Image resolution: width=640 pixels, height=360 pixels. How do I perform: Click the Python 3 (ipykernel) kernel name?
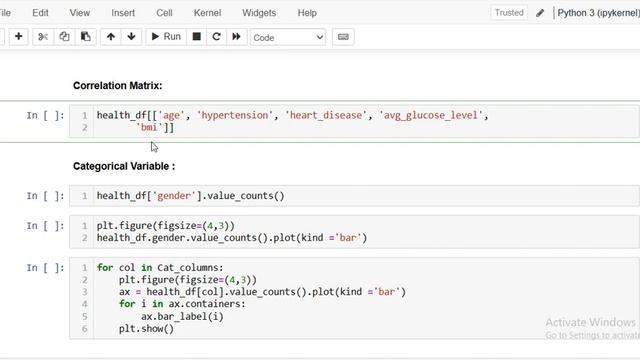tap(598, 13)
